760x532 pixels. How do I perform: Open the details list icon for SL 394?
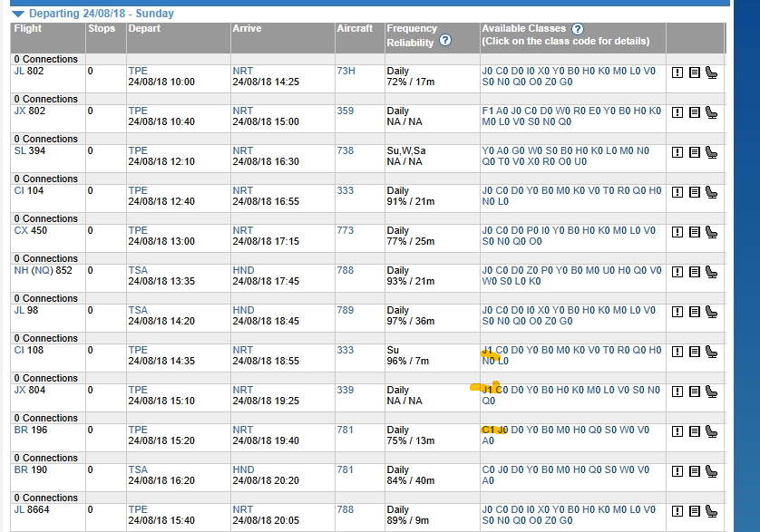click(x=694, y=152)
